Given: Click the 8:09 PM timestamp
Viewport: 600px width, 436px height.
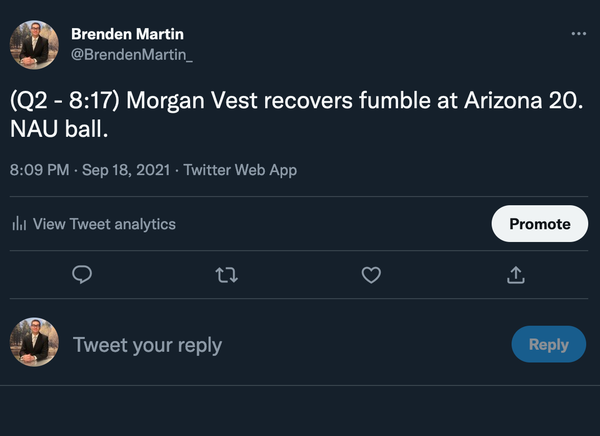Looking at the screenshot, I should coord(39,170).
